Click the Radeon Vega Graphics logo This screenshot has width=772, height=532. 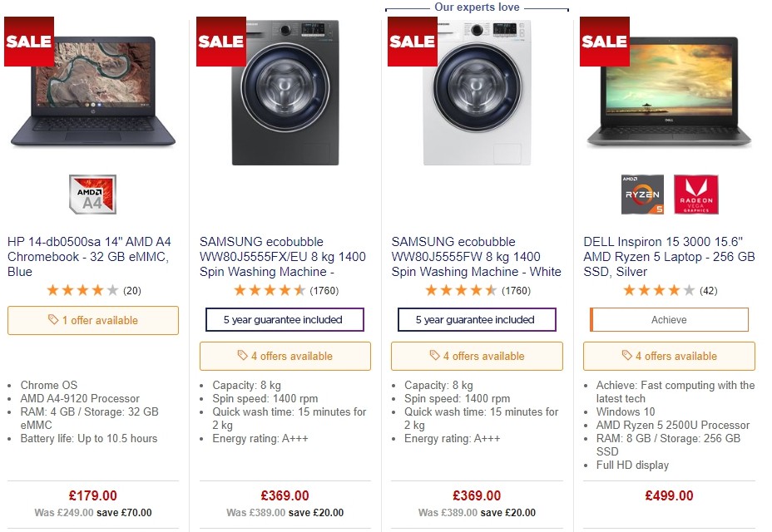(x=696, y=193)
